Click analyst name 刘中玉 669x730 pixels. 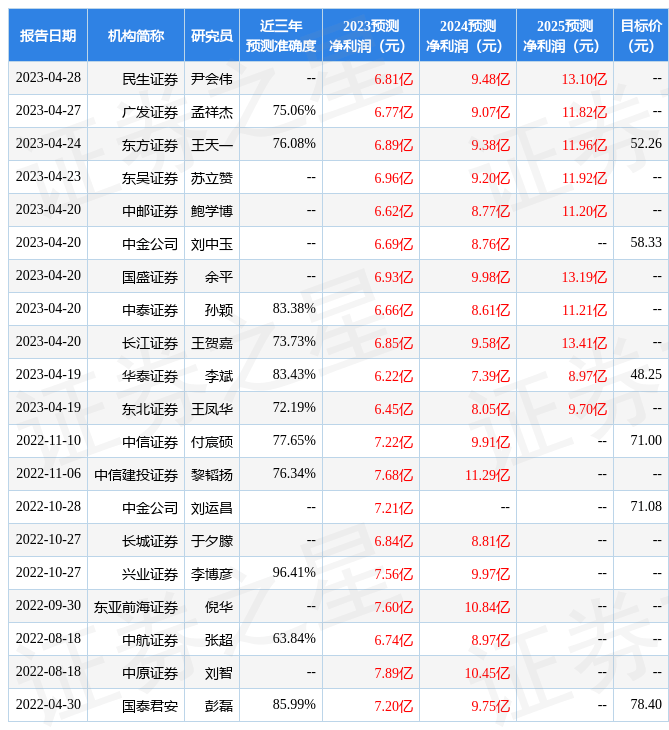(x=212, y=244)
